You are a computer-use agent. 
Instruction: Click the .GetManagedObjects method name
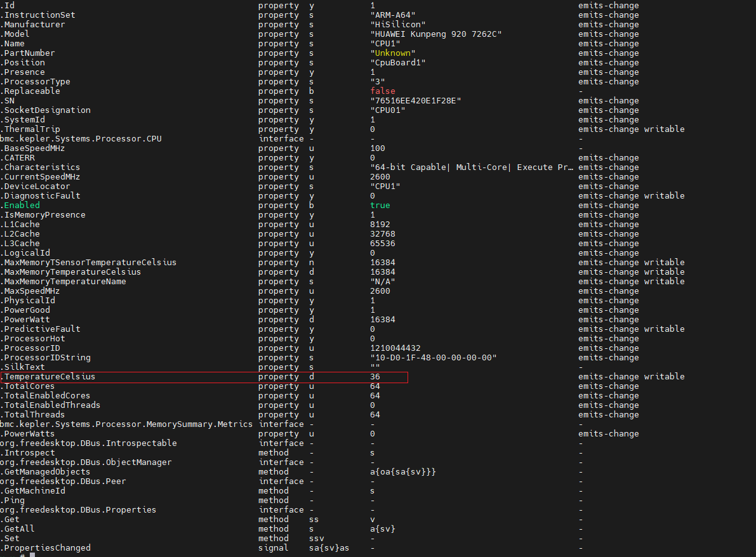46,472
